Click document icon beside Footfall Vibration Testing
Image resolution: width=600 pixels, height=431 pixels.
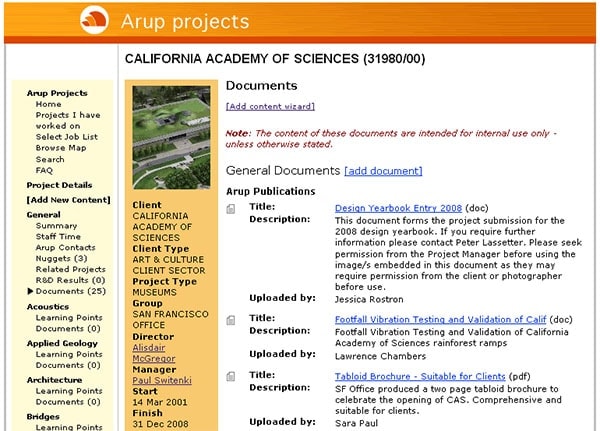(x=231, y=320)
